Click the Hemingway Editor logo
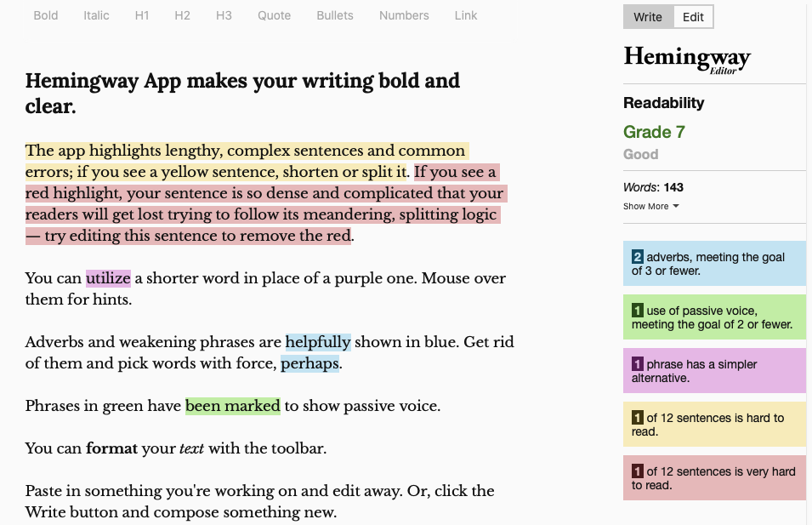The image size is (812, 525). click(x=687, y=59)
